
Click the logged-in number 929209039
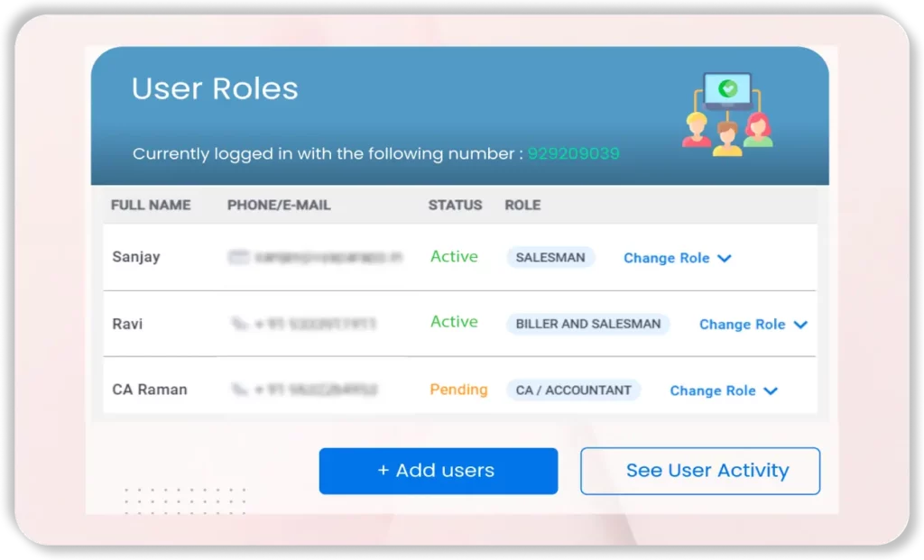coord(576,153)
